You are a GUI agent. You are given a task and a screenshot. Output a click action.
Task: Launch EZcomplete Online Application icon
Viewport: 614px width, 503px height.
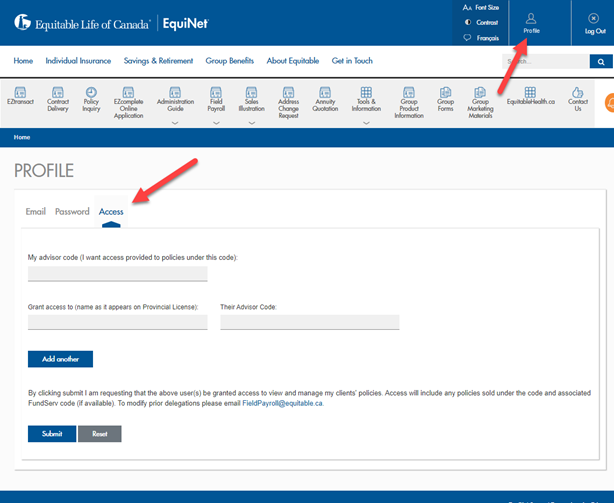pos(128,92)
